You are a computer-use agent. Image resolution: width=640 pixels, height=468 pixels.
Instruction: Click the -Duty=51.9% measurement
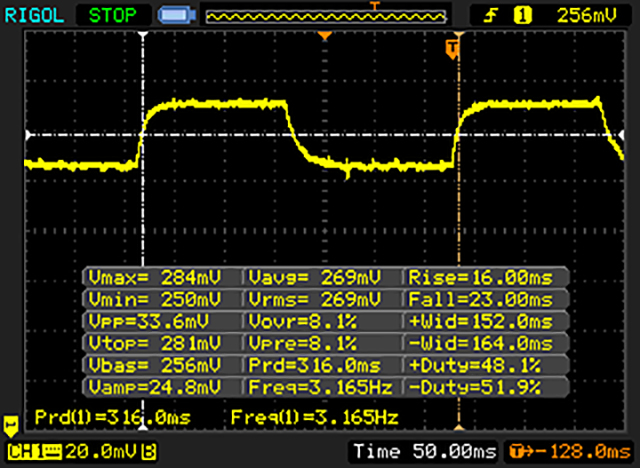click(x=475, y=387)
